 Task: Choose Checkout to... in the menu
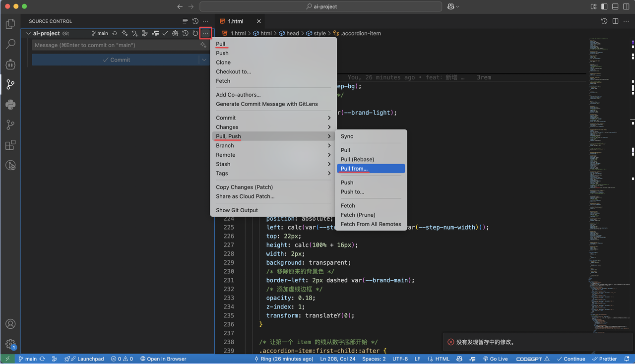pos(273,72)
